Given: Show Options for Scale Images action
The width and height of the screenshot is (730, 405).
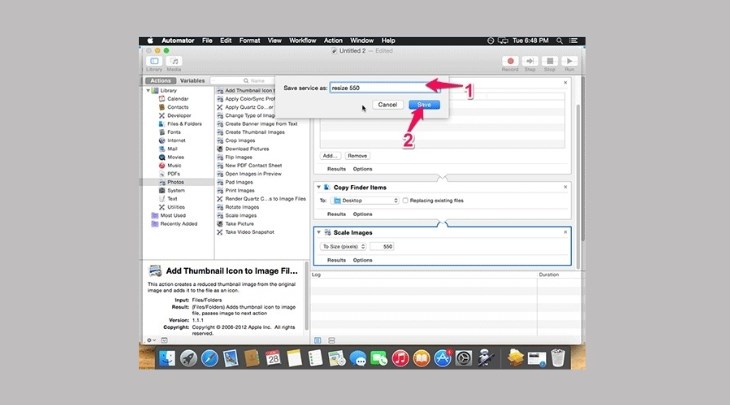Looking at the screenshot, I should pyautogui.click(x=362, y=260).
